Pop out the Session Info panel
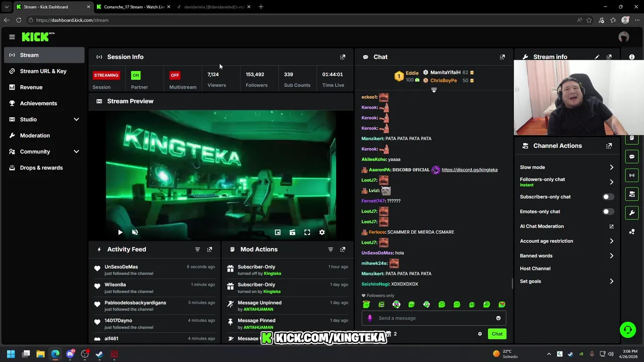This screenshot has width=644, height=362. [x=343, y=57]
